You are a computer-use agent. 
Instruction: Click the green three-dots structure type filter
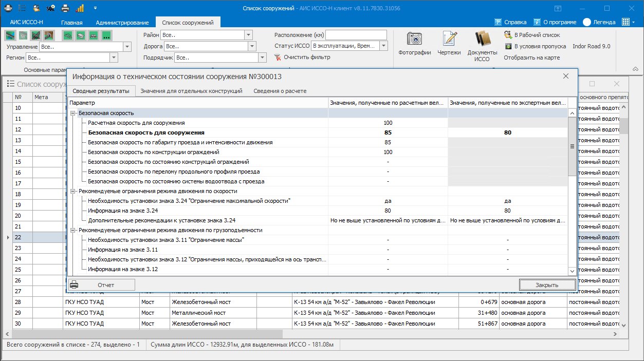(x=107, y=35)
